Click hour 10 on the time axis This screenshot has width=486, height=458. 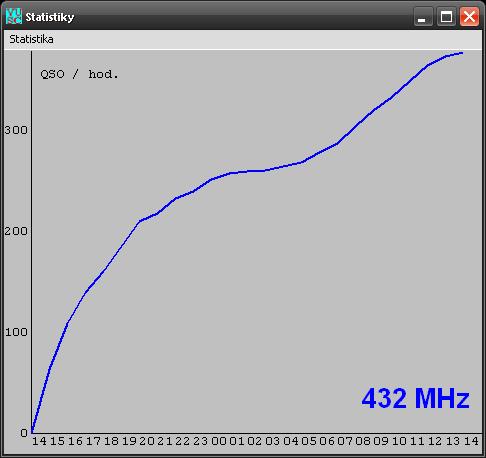399,441
